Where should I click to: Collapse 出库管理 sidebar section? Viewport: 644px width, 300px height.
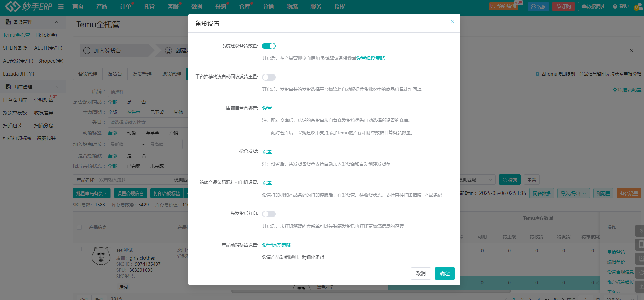click(57, 87)
